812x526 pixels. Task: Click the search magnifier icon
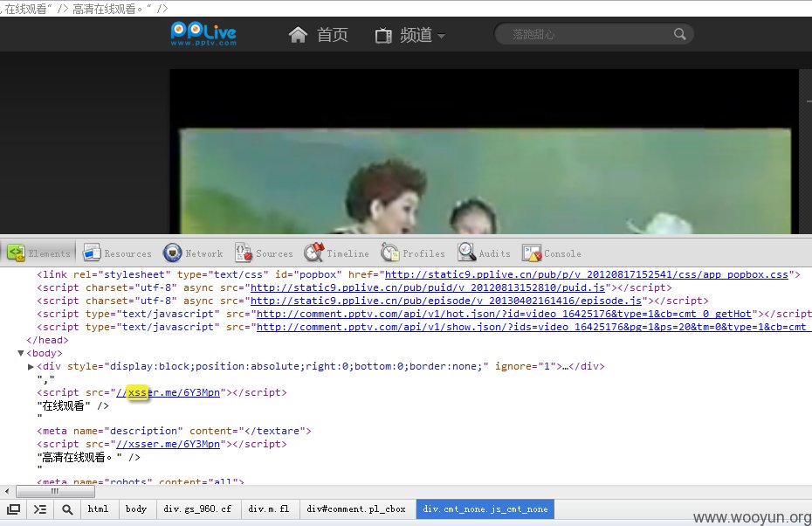point(680,34)
